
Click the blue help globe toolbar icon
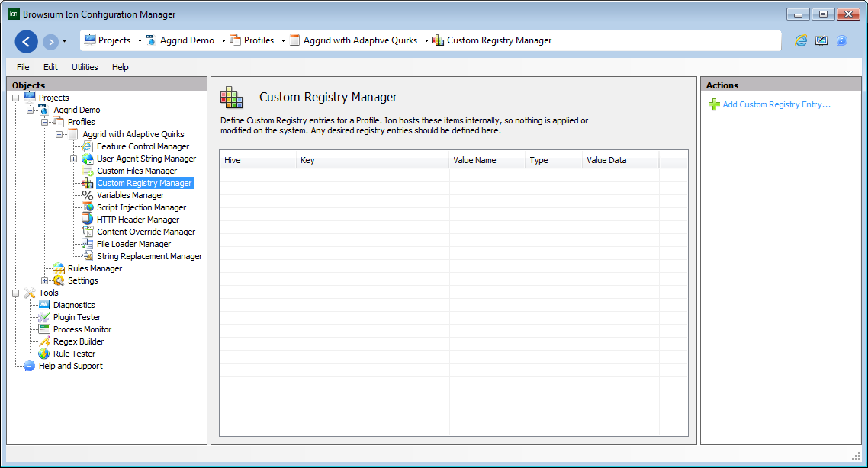pos(842,40)
